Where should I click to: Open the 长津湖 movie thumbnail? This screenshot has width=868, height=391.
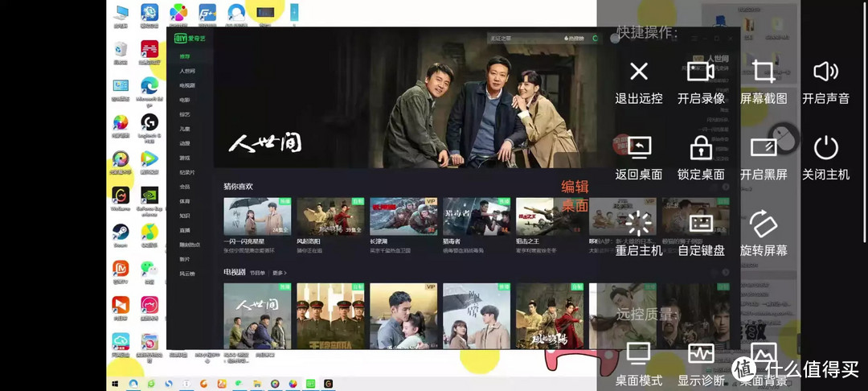coord(403,216)
